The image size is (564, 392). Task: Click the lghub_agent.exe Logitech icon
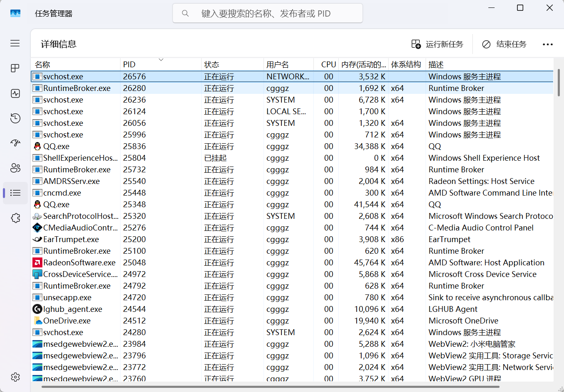(37, 309)
